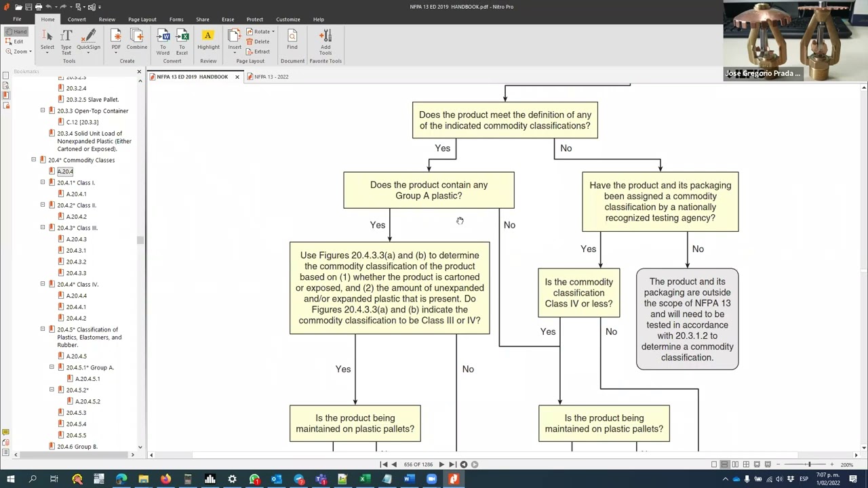Viewport: 868px width, 488px height.
Task: Click Delete pages in Page Layout
Action: point(258,41)
